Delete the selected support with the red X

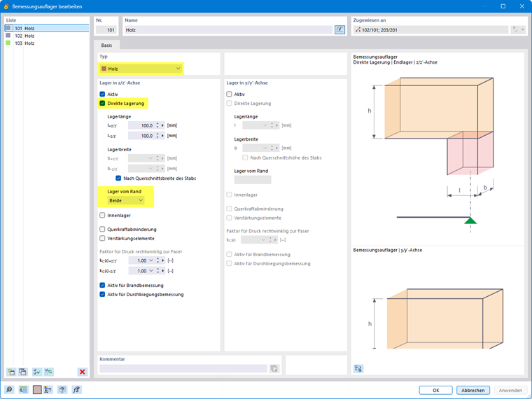[82, 372]
